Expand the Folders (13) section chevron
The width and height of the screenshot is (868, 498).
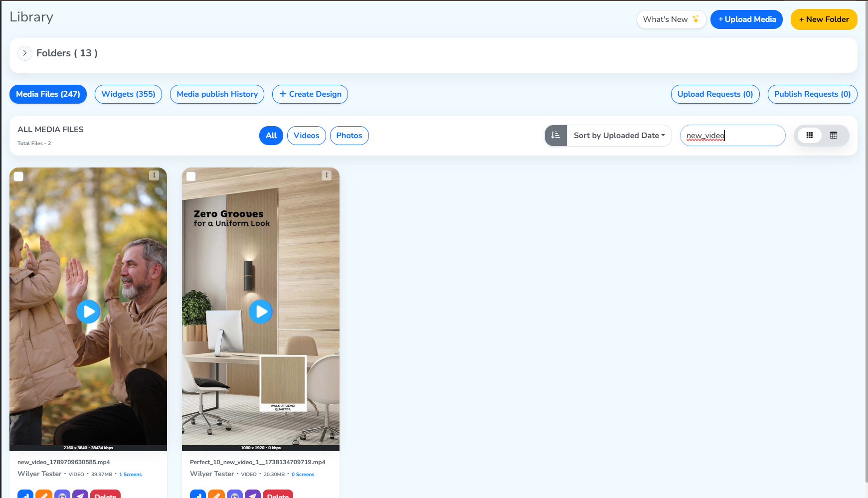coord(24,53)
